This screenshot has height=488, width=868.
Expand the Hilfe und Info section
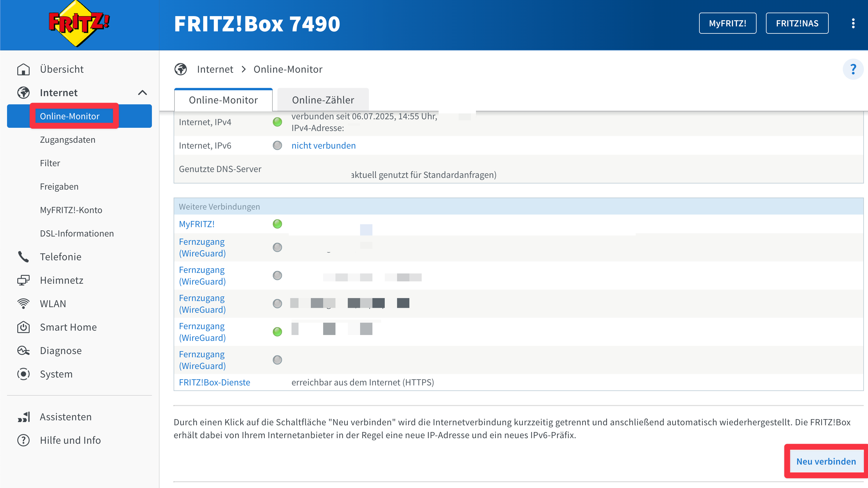pos(70,440)
